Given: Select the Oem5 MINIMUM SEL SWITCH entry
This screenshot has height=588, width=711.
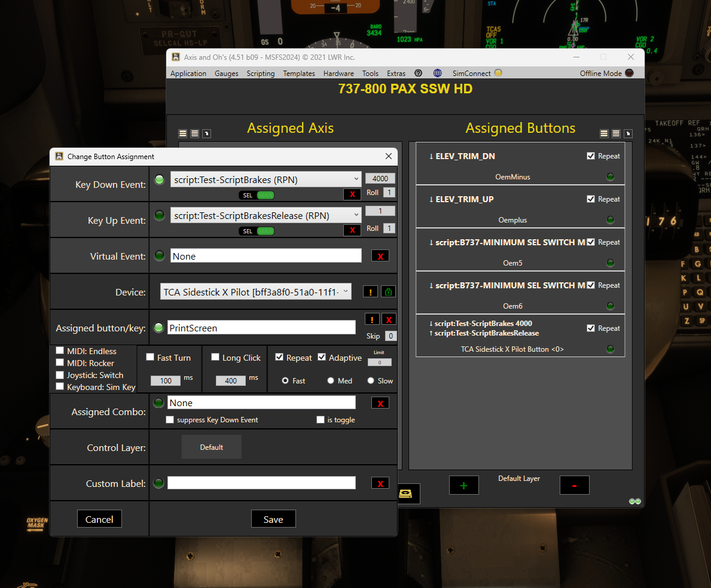Looking at the screenshot, I should 520,249.
